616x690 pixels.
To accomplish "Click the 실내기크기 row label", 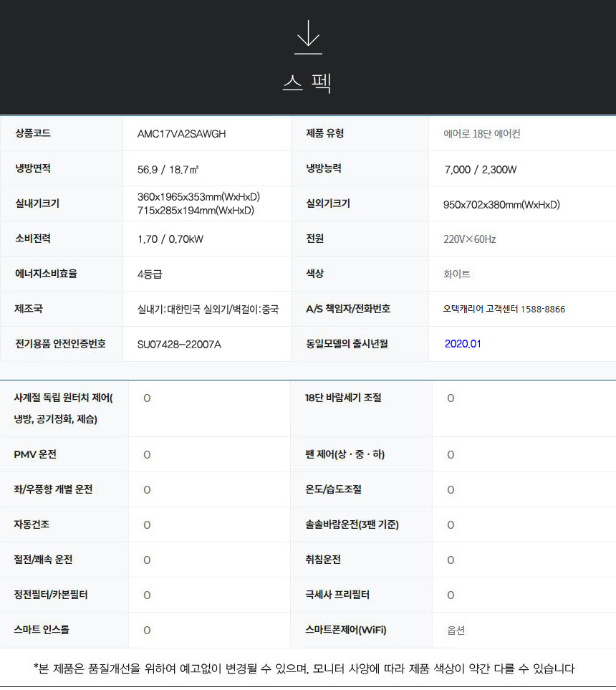I will click(37, 203).
